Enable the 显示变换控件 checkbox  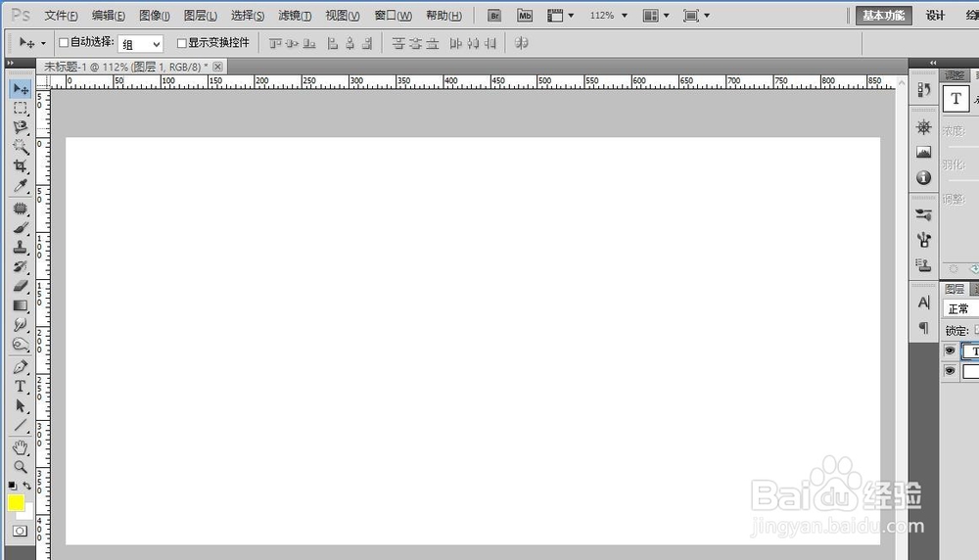[182, 43]
